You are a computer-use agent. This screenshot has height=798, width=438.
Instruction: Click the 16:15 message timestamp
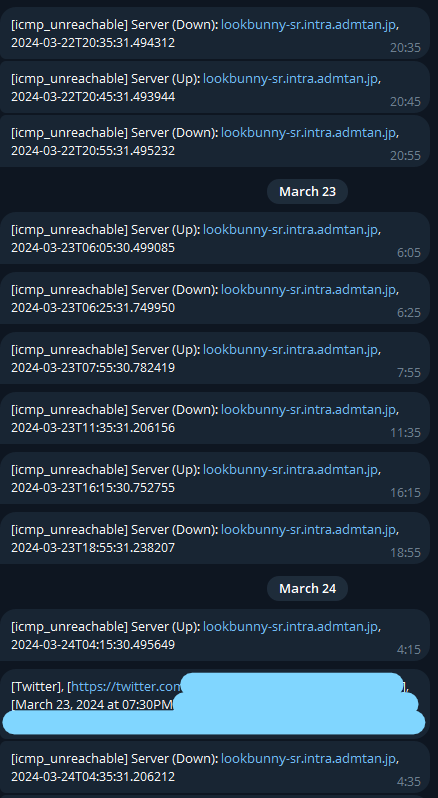click(x=405, y=493)
